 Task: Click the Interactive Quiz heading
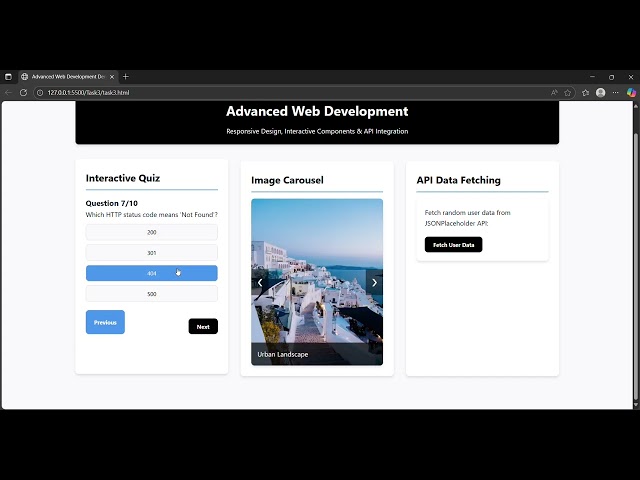123,178
